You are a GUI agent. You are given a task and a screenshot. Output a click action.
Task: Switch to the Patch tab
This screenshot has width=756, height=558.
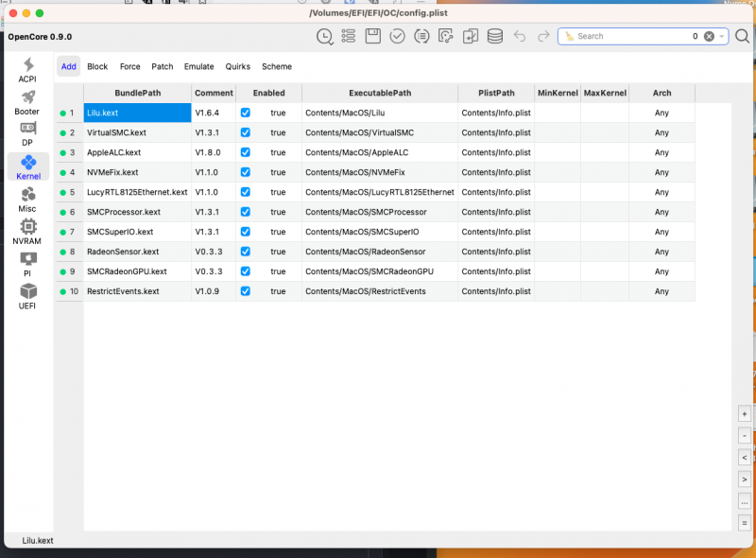(163, 67)
